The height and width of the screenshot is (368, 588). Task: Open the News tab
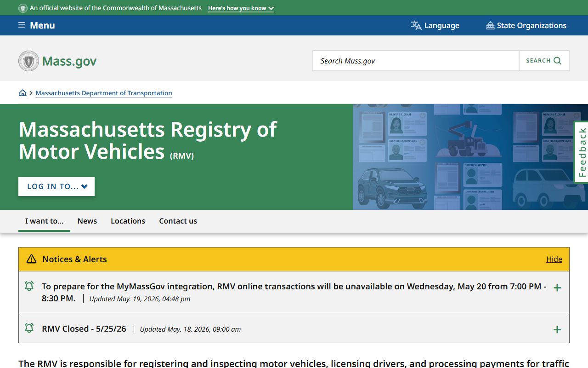click(87, 221)
